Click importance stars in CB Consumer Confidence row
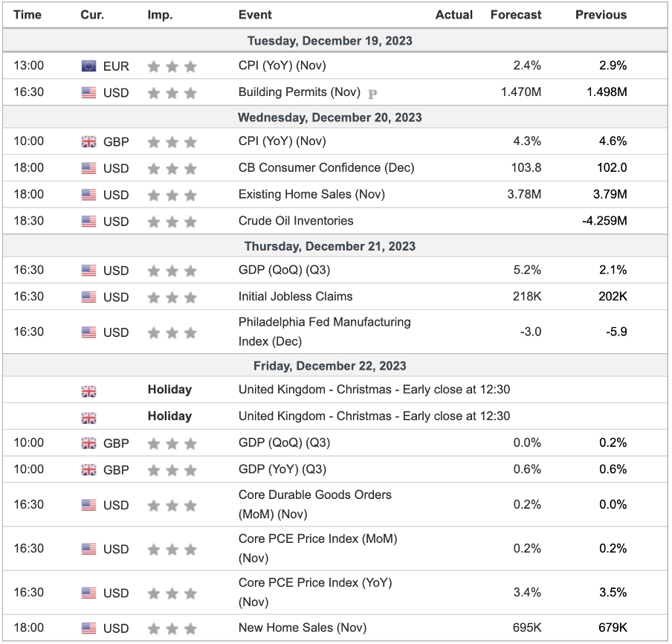 (172, 169)
